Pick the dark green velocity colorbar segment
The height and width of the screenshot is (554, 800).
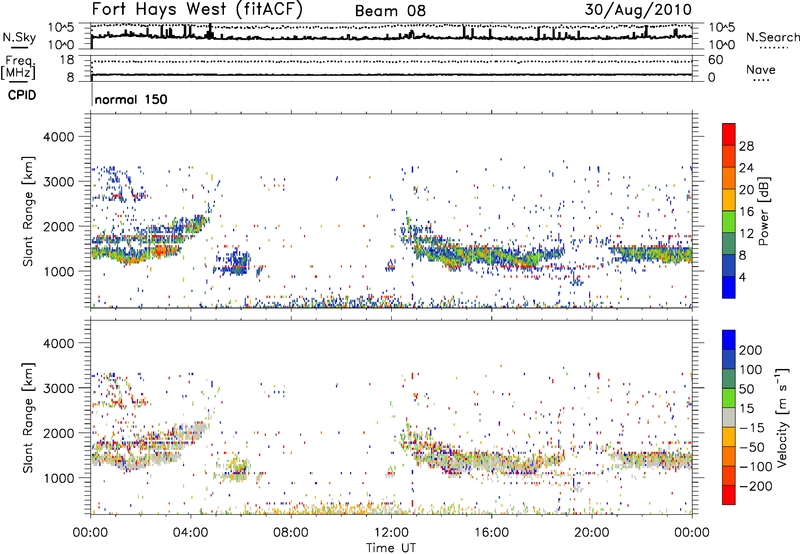click(x=729, y=379)
